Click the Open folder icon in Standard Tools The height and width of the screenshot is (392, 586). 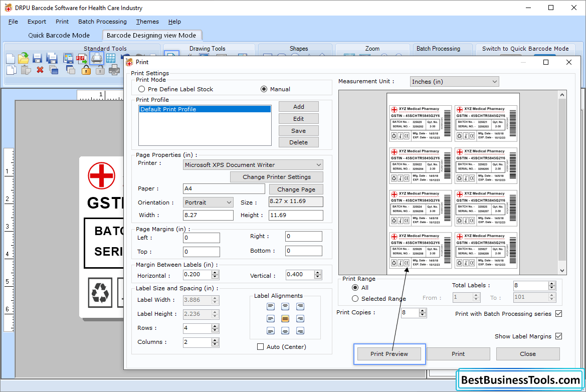24,58
